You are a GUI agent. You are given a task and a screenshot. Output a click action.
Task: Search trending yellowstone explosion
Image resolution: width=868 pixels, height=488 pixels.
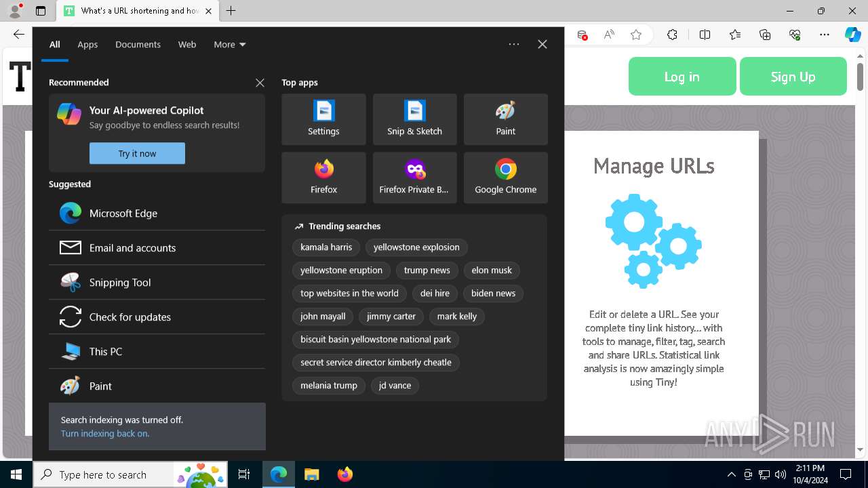point(416,247)
